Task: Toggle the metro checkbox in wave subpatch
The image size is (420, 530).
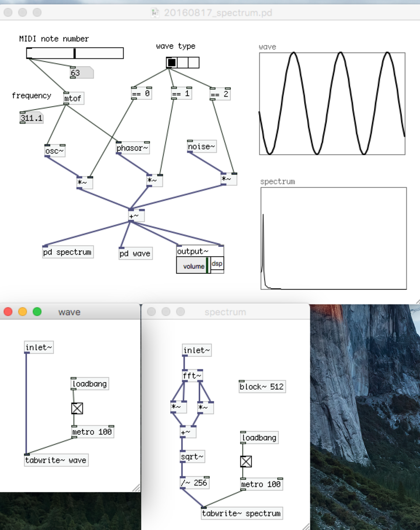Action: pos(76,408)
